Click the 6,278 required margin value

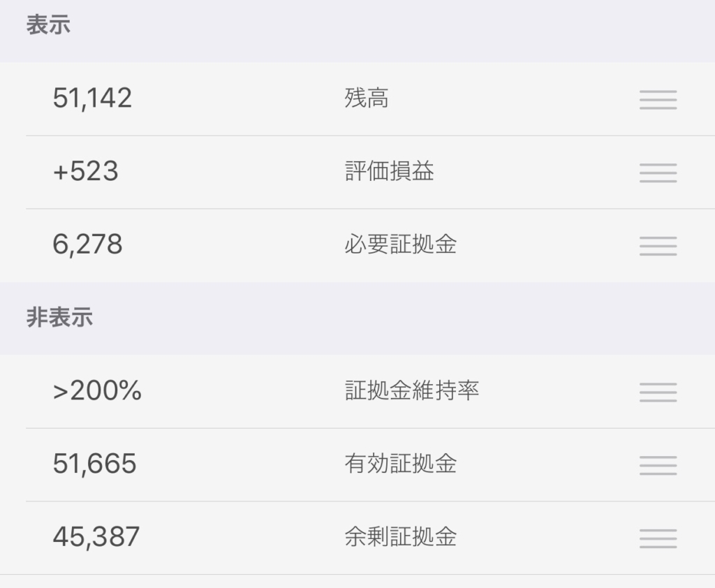tap(87, 244)
